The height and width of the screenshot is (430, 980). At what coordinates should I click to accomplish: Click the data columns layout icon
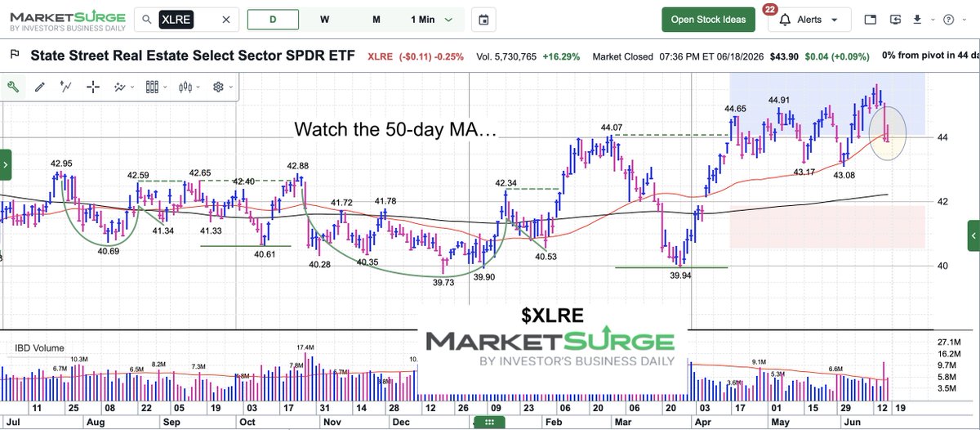pyautogui.click(x=153, y=87)
